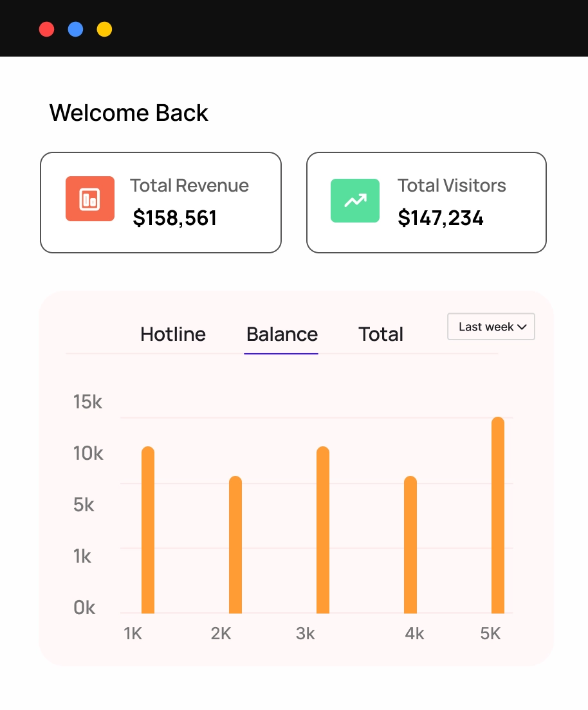Click the $158,561 revenue amount
This screenshot has height=710, width=588.
pyautogui.click(x=174, y=218)
